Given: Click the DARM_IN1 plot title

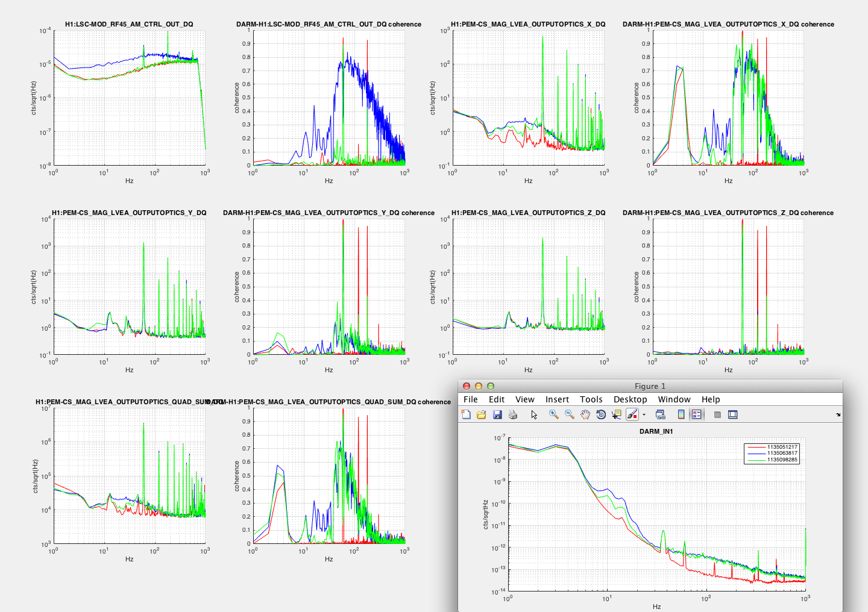Looking at the screenshot, I should 656,431.
